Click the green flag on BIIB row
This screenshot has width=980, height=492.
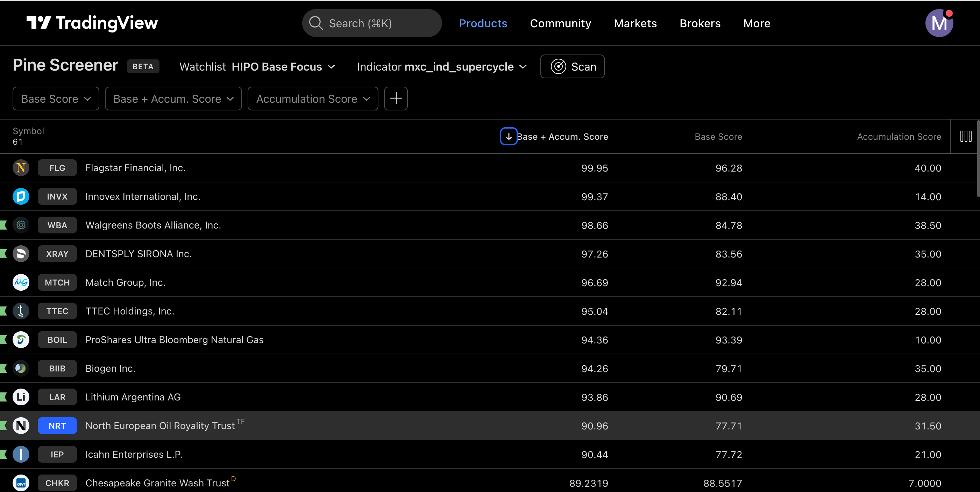(3, 368)
